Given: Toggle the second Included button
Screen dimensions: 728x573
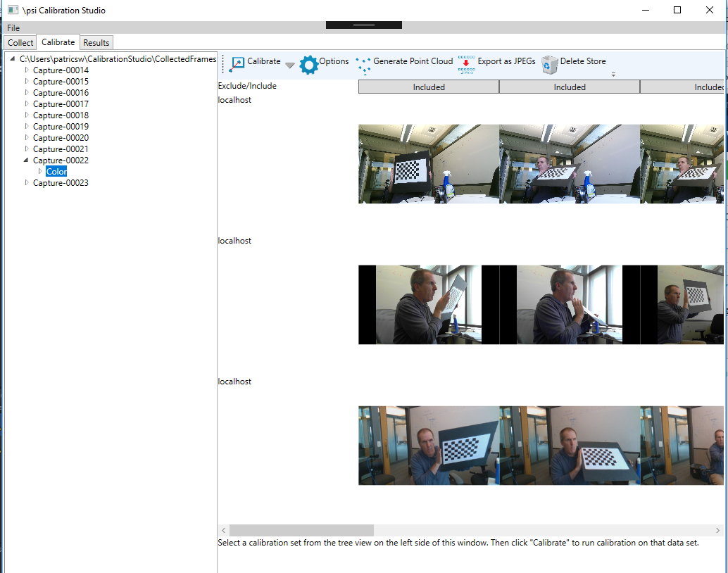Looking at the screenshot, I should 570,87.
